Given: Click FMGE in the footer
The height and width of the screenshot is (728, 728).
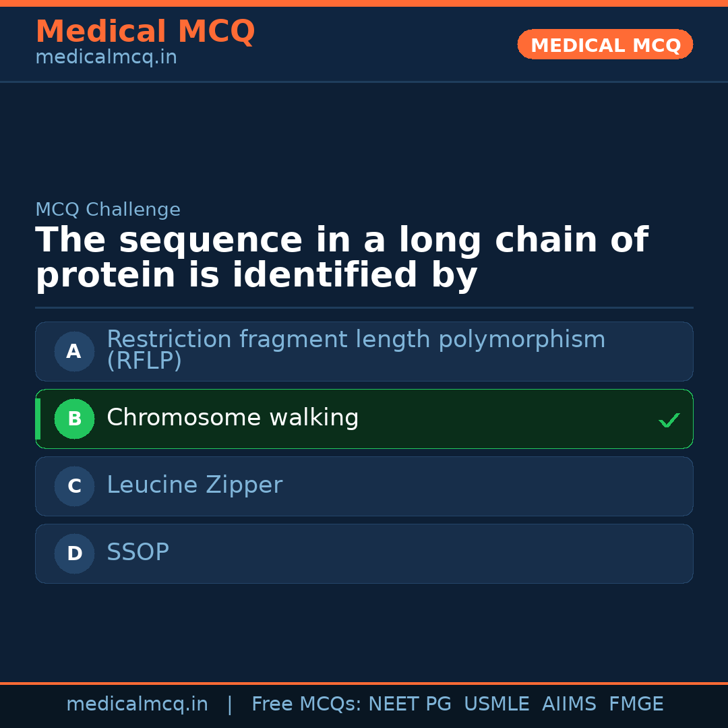Looking at the screenshot, I should 636,704.
